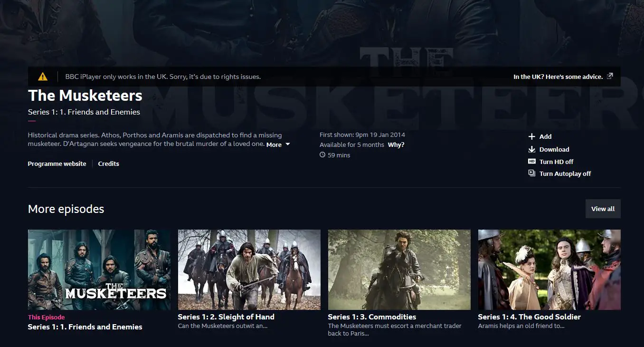Viewport: 644px width, 347px height.
Task: Click the 'Series 1: 1. Friends and Enemies' subtitle under heading
Action: 84,112
